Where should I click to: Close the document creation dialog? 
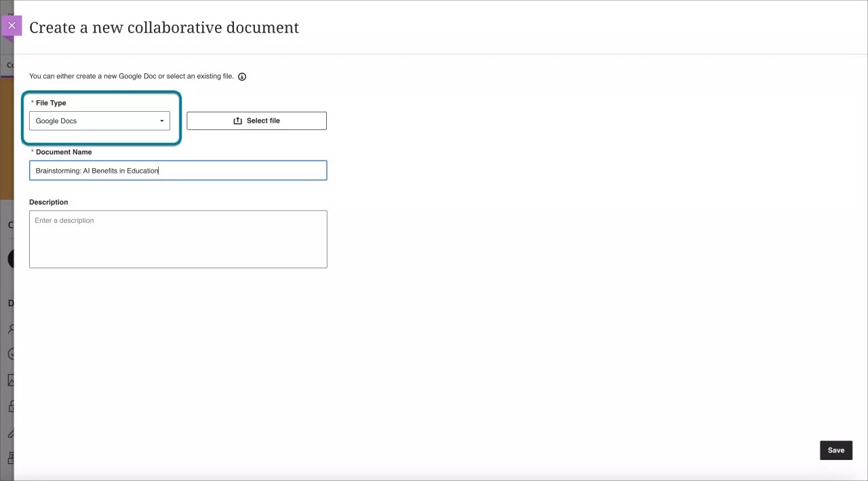tap(12, 26)
